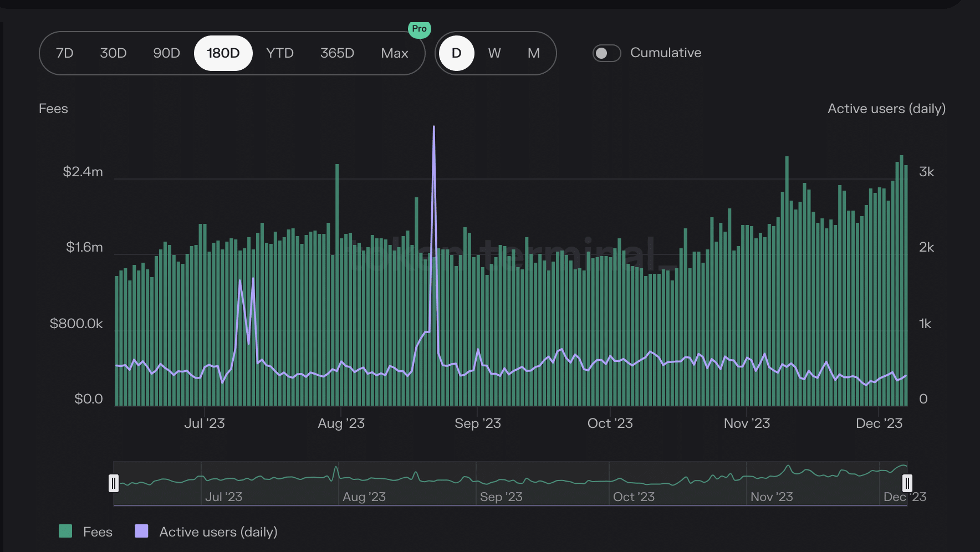This screenshot has height=552, width=980.
Task: Select the 7D time range
Action: [x=65, y=53]
